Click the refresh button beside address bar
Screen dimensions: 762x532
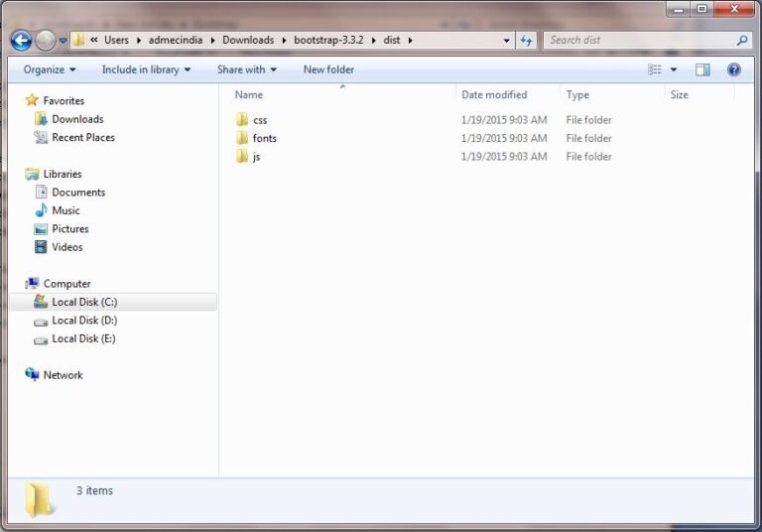526,41
